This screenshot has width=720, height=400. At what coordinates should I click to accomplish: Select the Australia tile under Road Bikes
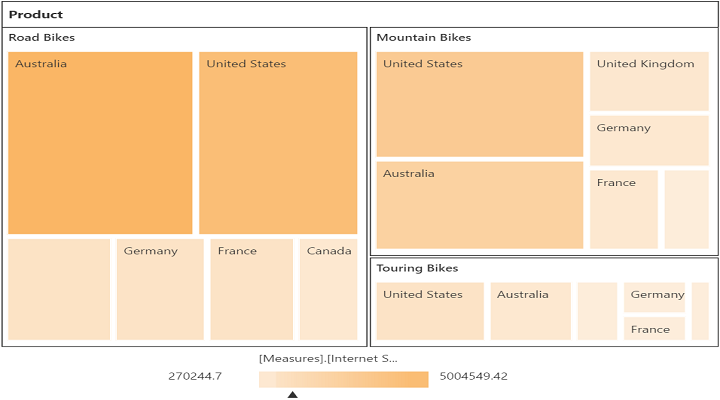click(100, 143)
